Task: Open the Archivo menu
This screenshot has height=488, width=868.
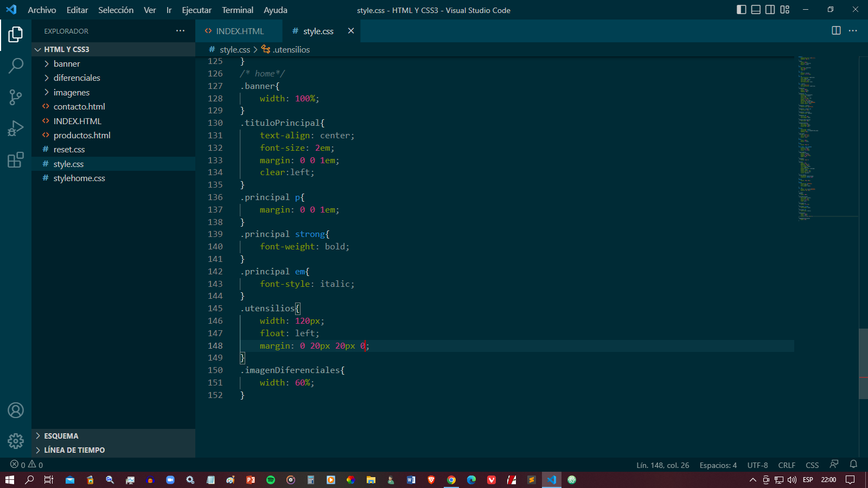Action: [x=42, y=10]
